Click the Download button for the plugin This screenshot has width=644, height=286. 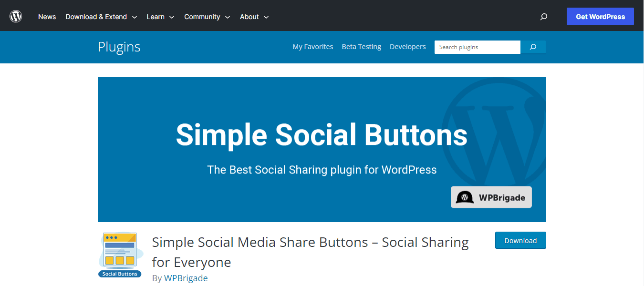point(520,240)
